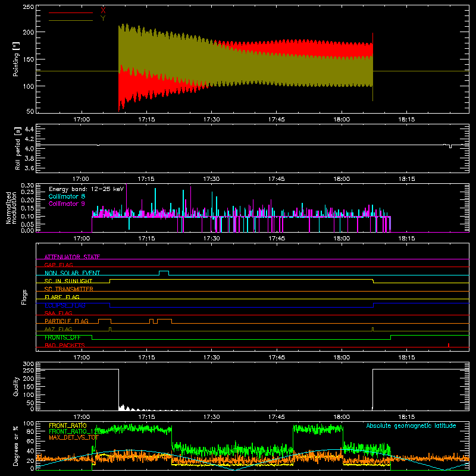
Task: Click the 'Roll period [s]' axis title
Action: (x=17, y=148)
